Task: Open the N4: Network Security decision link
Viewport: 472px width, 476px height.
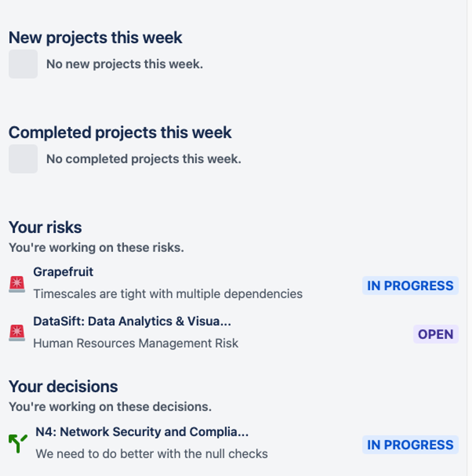Action: (142, 432)
